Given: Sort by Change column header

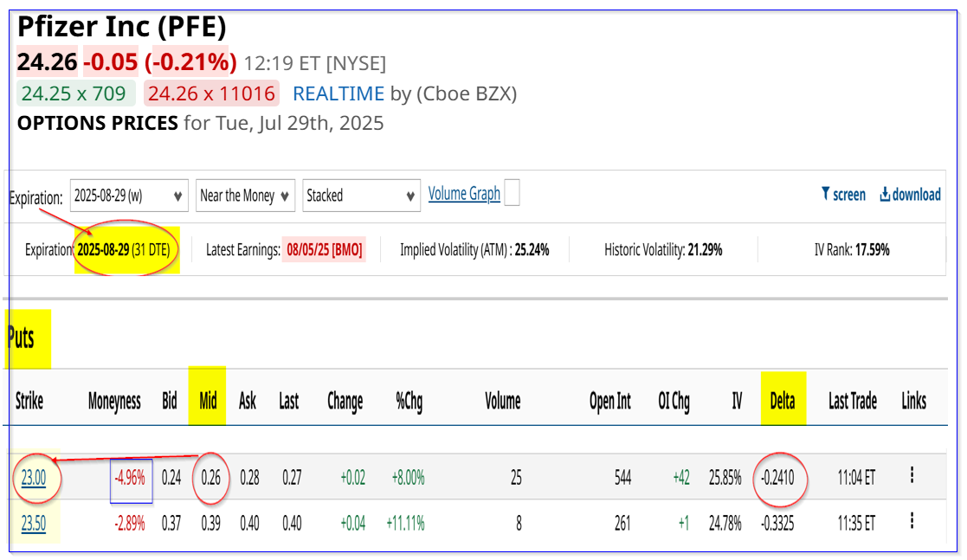Looking at the screenshot, I should pos(345,401).
